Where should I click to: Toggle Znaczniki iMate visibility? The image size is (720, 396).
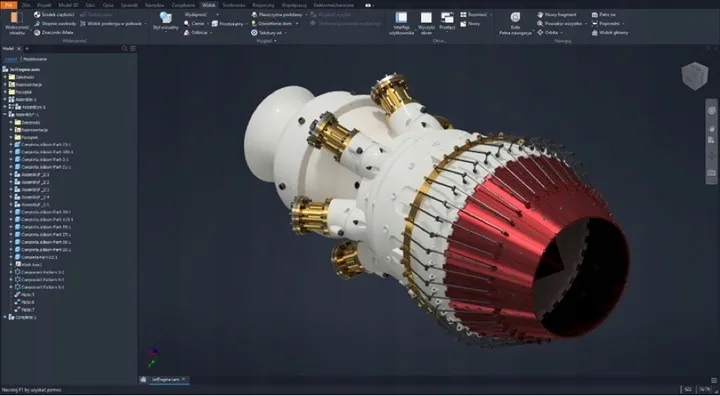click(x=54, y=33)
